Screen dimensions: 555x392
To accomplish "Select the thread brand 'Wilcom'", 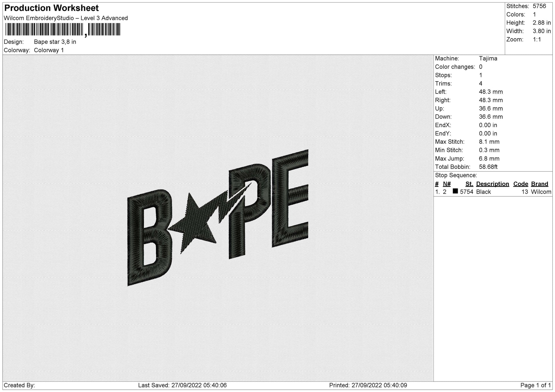I will 541,192.
